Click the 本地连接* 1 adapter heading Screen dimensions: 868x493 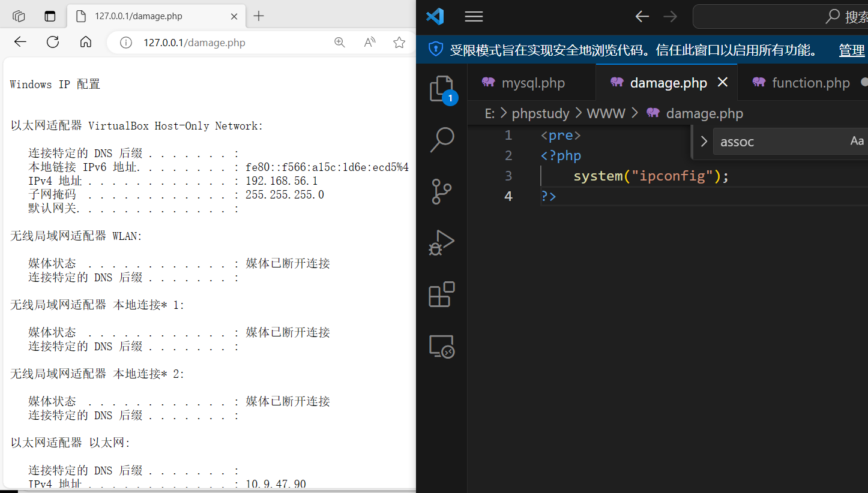point(97,305)
